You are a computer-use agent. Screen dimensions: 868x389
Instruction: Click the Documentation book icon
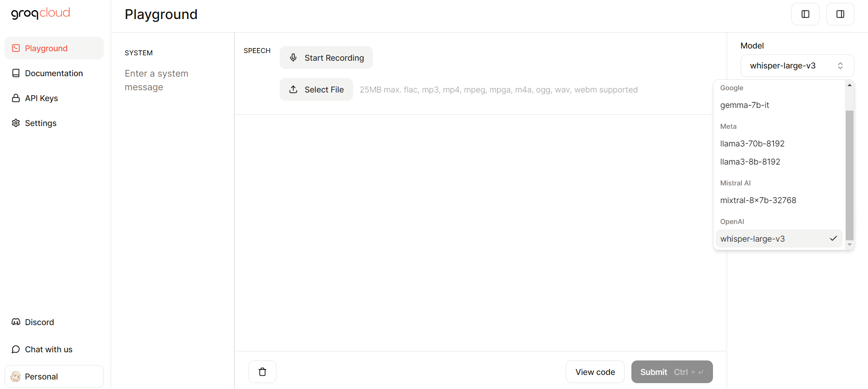coord(16,73)
